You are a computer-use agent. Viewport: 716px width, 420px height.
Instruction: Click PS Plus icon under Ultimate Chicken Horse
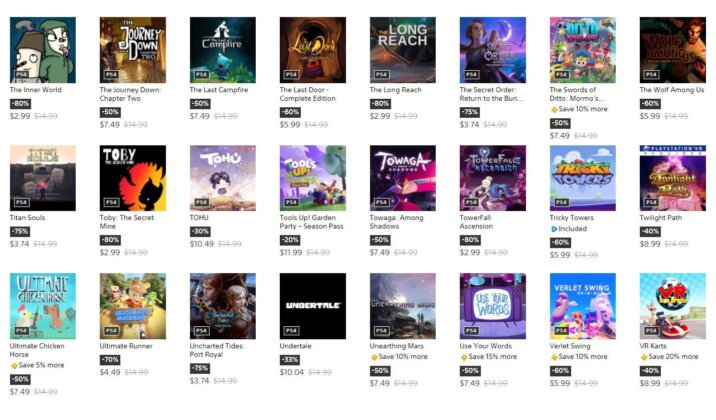pos(14,366)
